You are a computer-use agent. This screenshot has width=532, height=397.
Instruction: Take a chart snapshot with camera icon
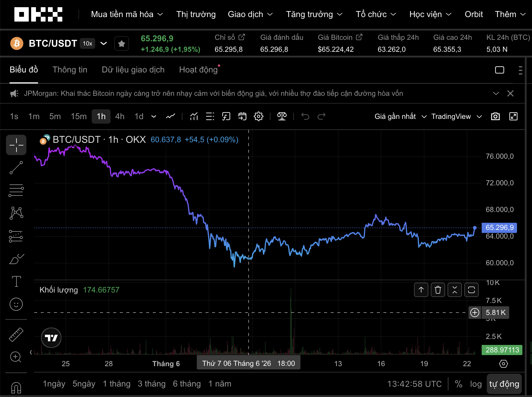495,116
